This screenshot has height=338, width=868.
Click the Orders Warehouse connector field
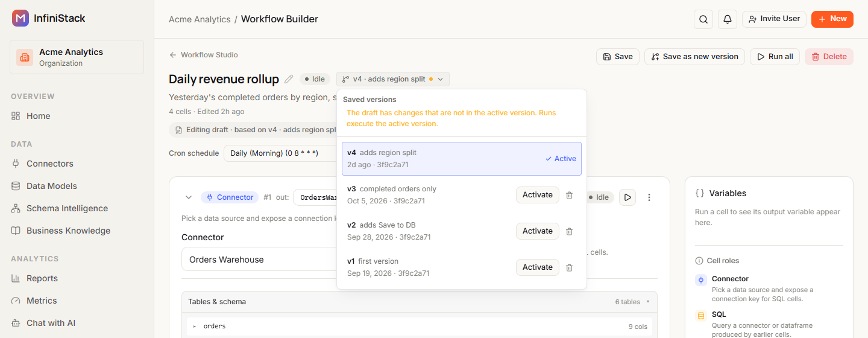259,260
